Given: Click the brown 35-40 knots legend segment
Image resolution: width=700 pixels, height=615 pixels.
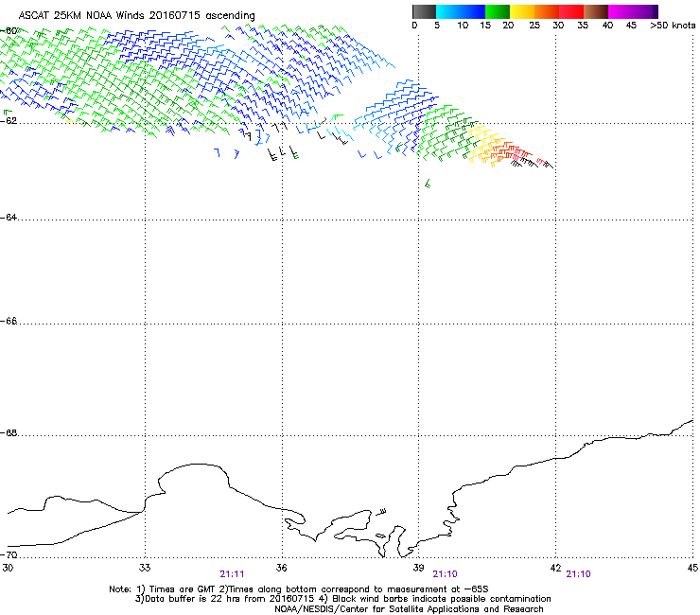Looking at the screenshot, I should click(596, 11).
